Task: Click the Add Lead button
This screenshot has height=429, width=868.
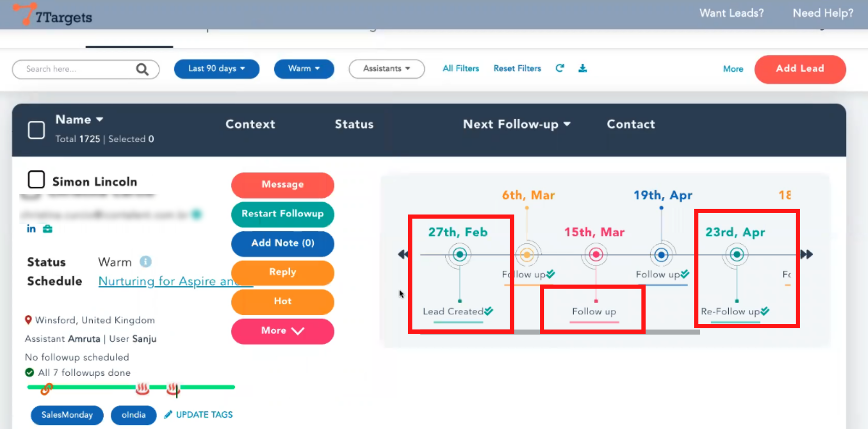Action: (x=800, y=69)
